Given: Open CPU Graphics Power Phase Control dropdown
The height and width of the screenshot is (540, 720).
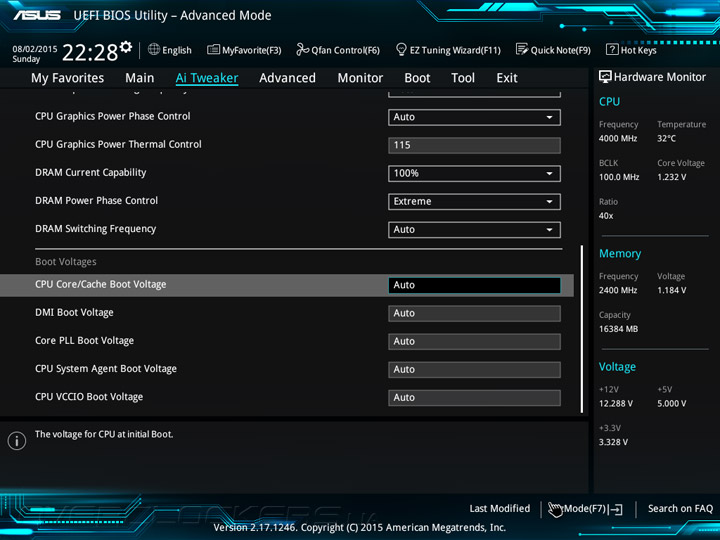Looking at the screenshot, I should [x=474, y=117].
